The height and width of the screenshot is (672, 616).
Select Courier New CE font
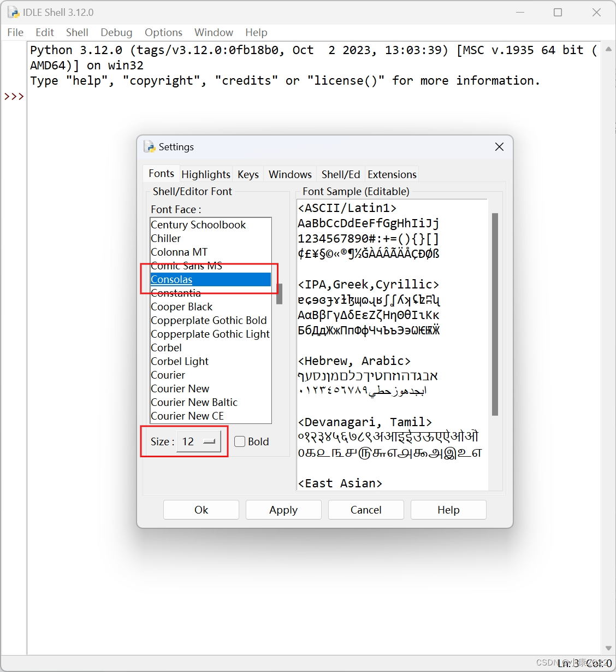pyautogui.click(x=210, y=416)
